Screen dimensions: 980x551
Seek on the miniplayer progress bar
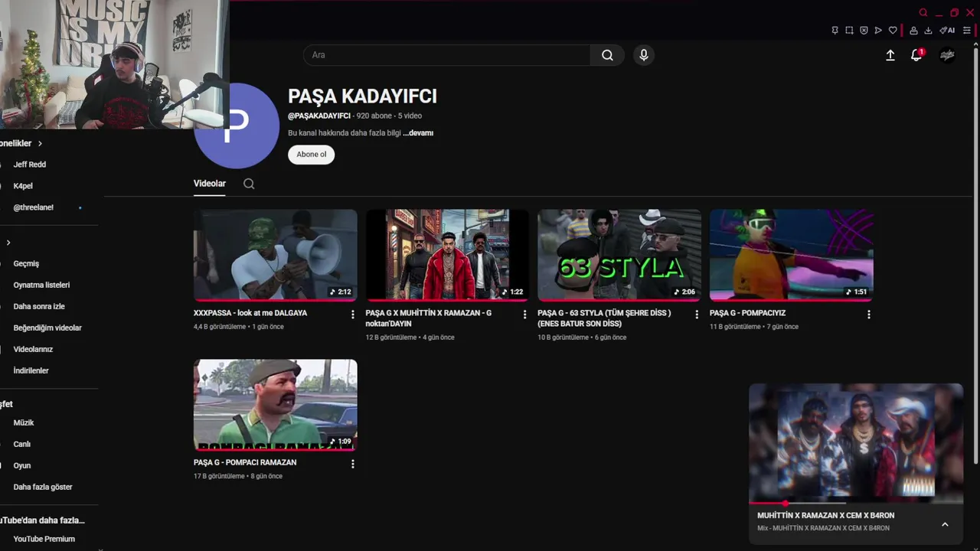point(856,503)
